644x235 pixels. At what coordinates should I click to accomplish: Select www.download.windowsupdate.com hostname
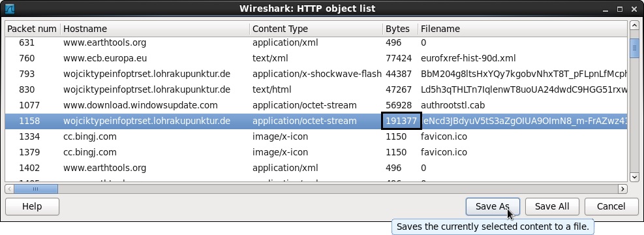coord(140,105)
